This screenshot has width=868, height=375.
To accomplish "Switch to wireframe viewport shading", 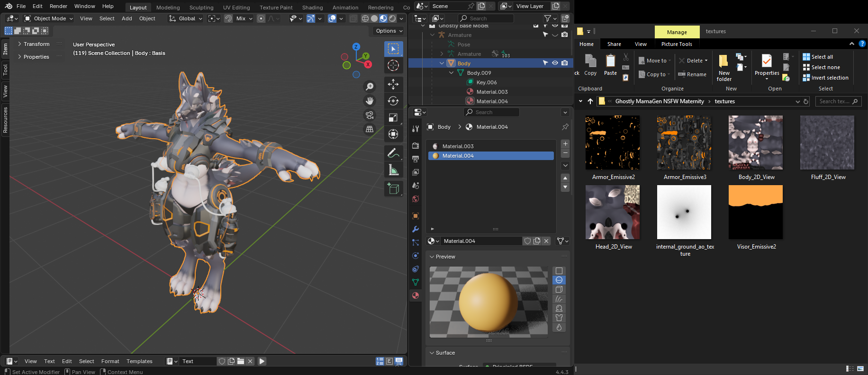I will tap(365, 18).
